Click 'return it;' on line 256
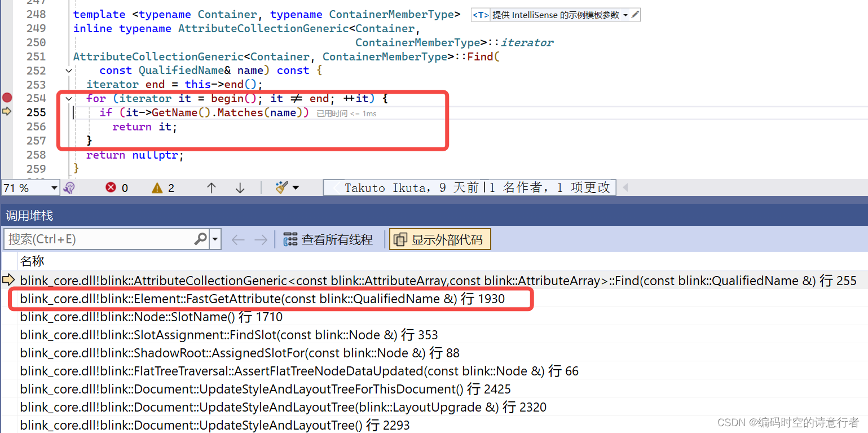This screenshot has width=868, height=433. coord(144,127)
